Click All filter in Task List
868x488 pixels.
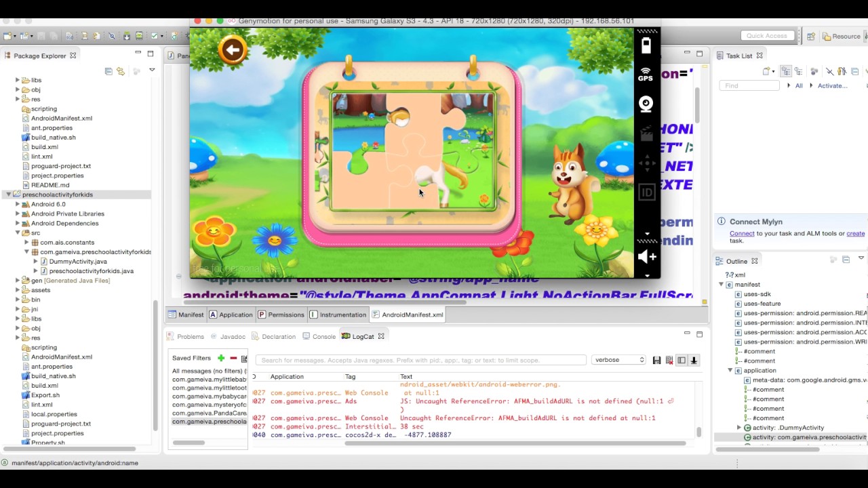click(799, 85)
